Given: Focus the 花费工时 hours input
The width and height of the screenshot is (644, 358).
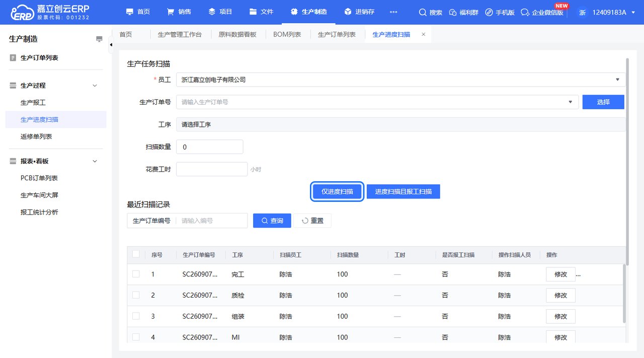Looking at the screenshot, I should (211, 169).
